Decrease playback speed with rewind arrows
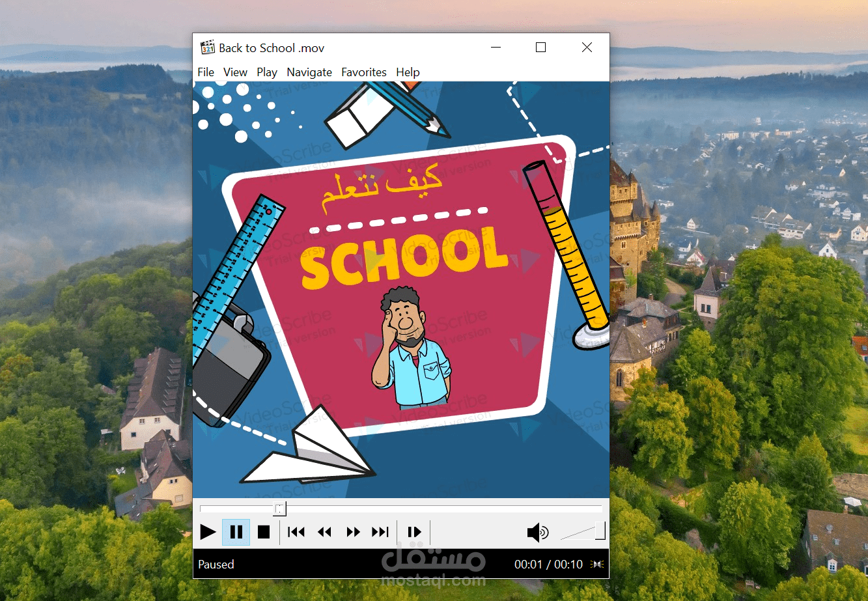Screen dimensions: 868x601 (324, 533)
